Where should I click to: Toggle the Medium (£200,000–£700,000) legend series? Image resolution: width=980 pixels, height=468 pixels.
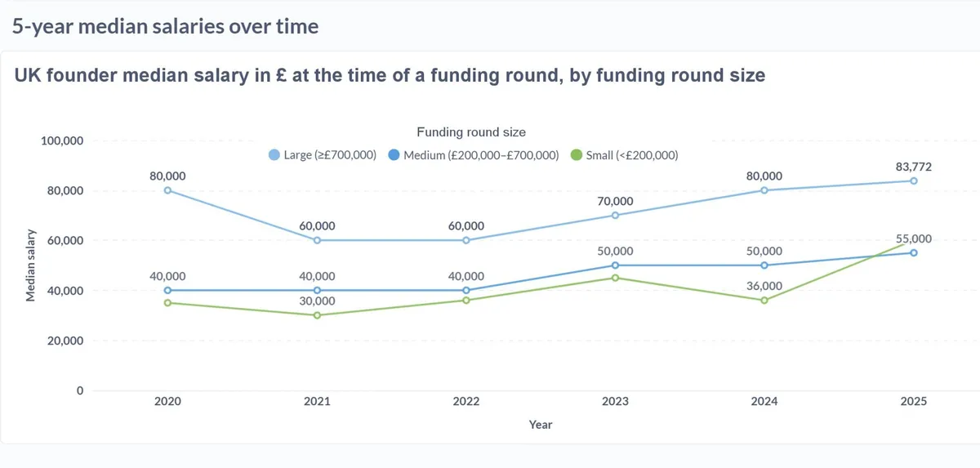click(x=474, y=155)
